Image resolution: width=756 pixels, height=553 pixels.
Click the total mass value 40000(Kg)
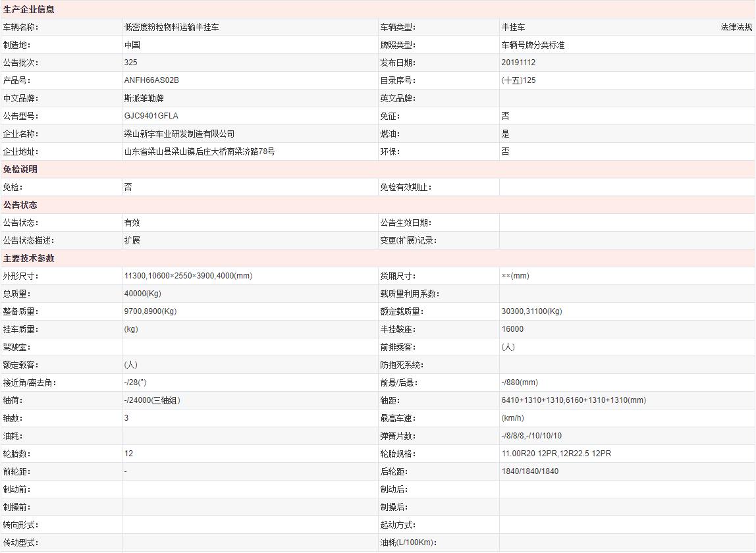[143, 294]
